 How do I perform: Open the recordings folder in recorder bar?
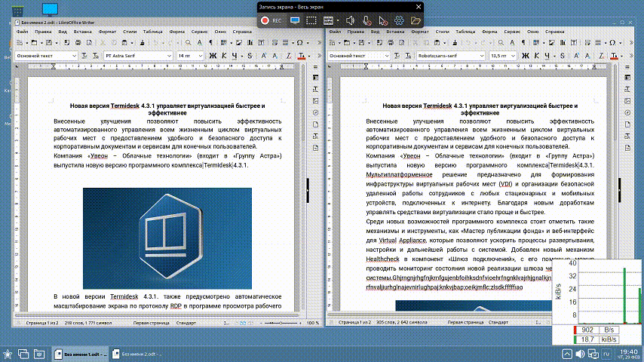click(416, 20)
